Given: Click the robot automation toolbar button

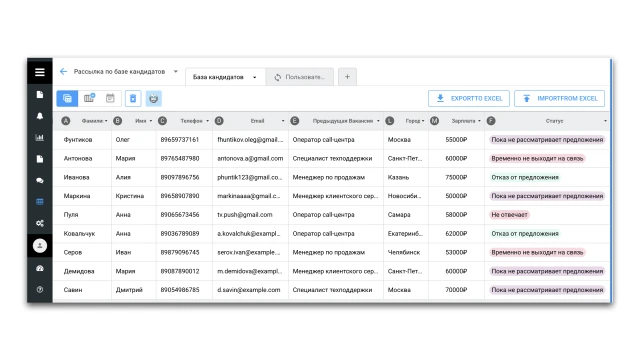Looking at the screenshot, I should 153,98.
